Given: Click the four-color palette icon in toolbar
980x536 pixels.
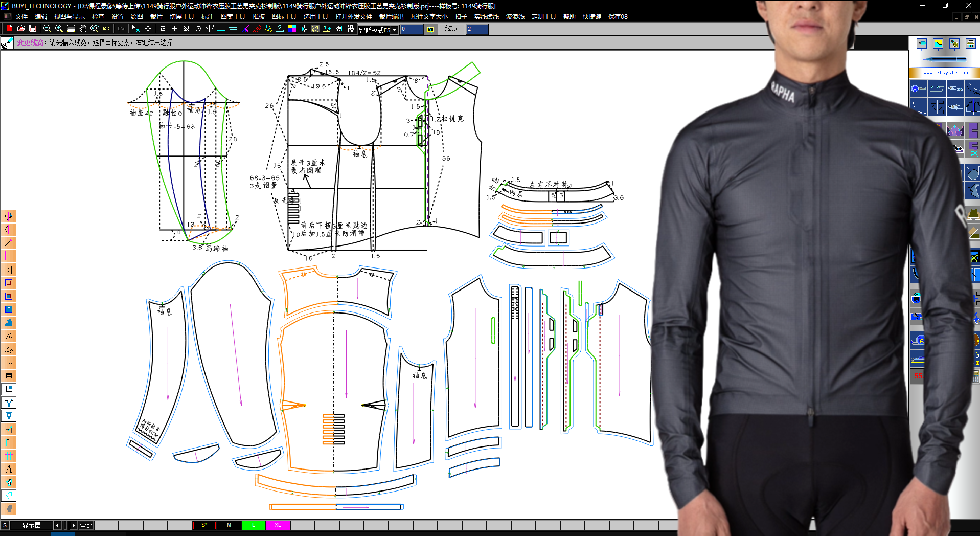Looking at the screenshot, I should pyautogui.click(x=292, y=29).
